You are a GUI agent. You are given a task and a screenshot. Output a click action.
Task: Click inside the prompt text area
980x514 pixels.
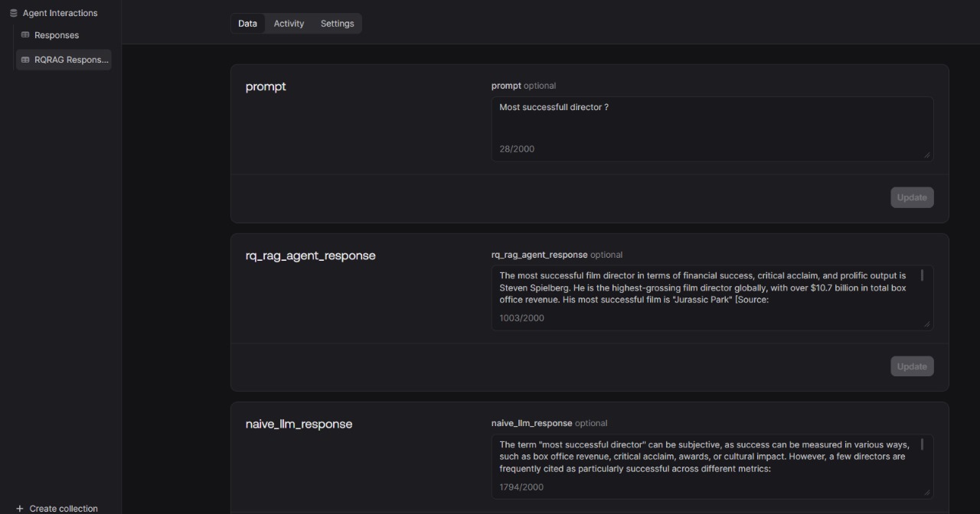[712, 128]
